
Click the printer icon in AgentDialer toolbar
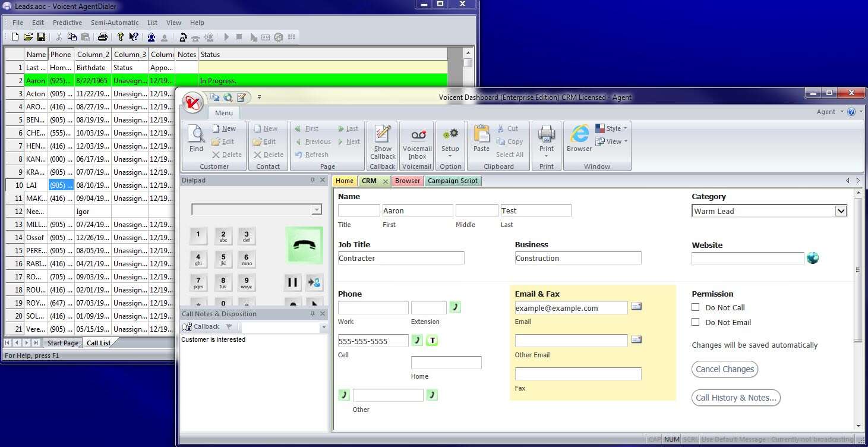(x=103, y=37)
